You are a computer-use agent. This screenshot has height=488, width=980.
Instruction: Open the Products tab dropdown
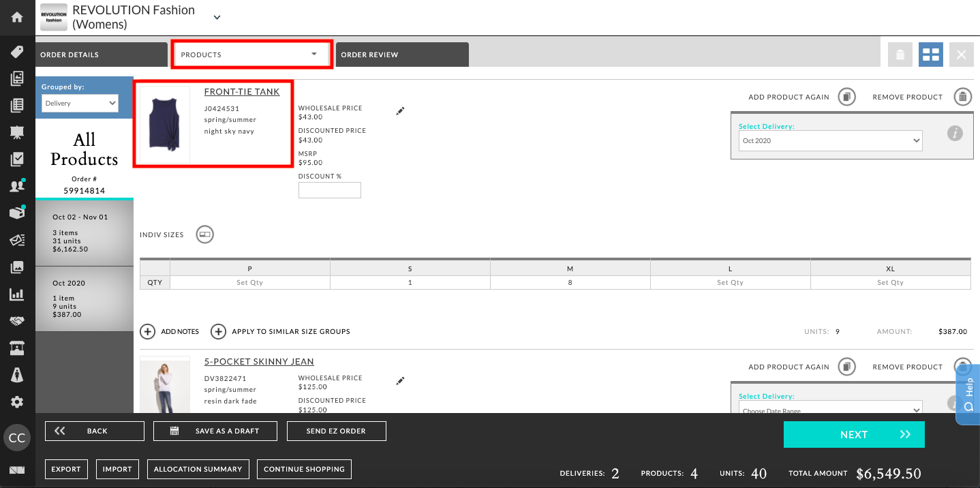251,55
